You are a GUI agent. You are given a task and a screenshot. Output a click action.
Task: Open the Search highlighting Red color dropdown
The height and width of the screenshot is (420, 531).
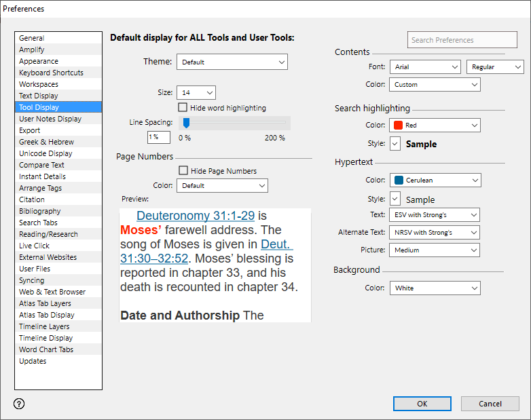tap(435, 126)
